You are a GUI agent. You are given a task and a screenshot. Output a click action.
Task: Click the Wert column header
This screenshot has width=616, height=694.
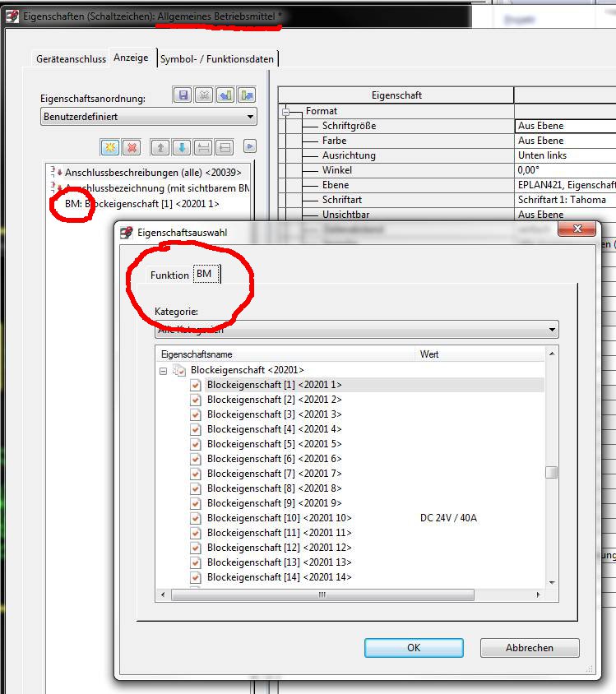coord(480,354)
